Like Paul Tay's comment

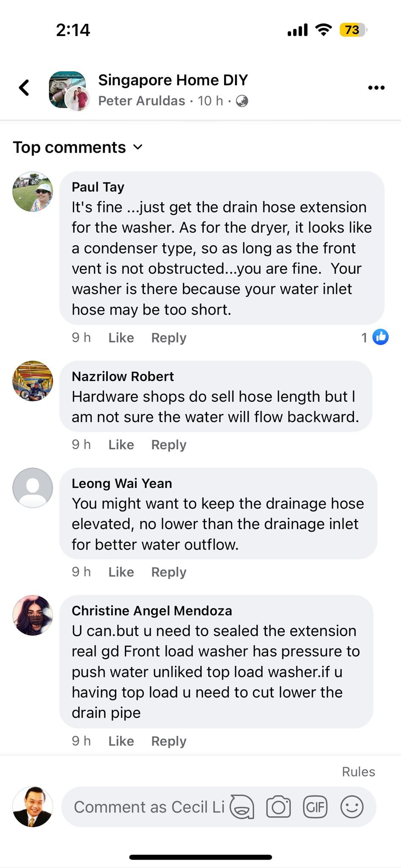point(121,337)
